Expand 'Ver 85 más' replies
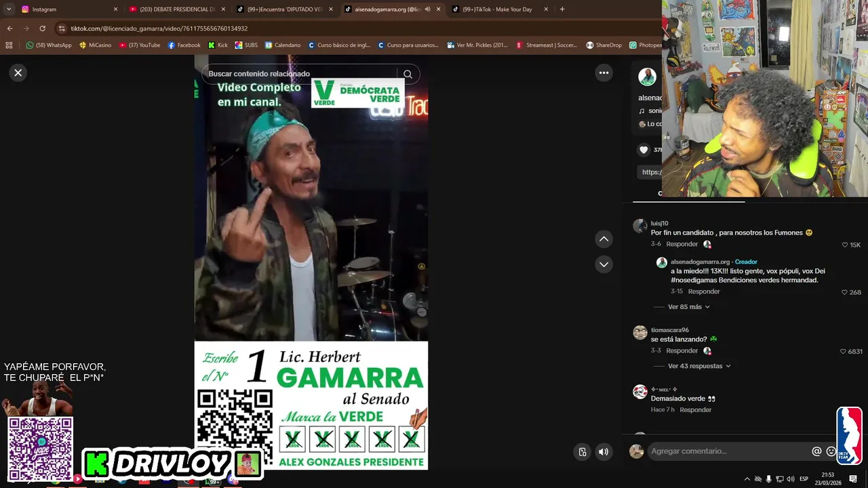Screen dimensions: 868x488 [689, 307]
